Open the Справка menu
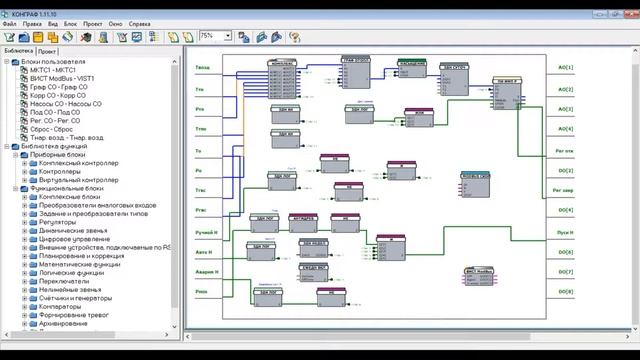Image resolution: width=640 pixels, height=360 pixels. click(x=140, y=24)
